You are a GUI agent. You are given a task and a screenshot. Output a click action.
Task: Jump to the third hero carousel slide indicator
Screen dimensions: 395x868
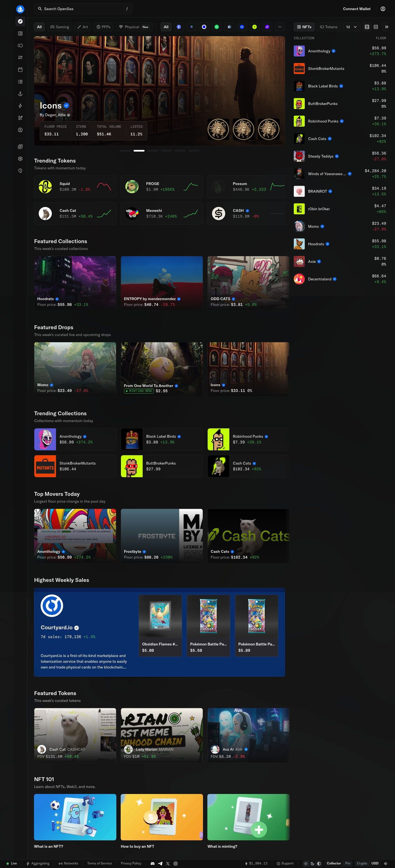pyautogui.click(x=153, y=151)
